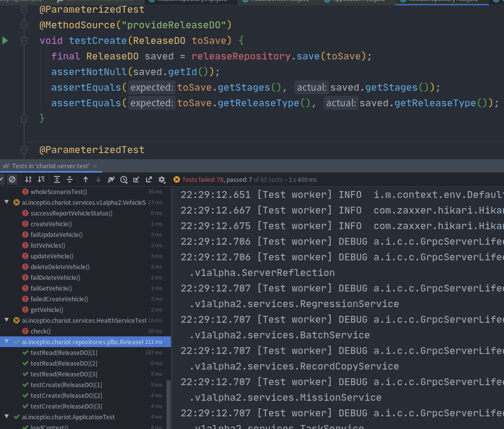Jump to previous failed test with up arrow
Viewport: 504px width, 429px height.
point(86,180)
